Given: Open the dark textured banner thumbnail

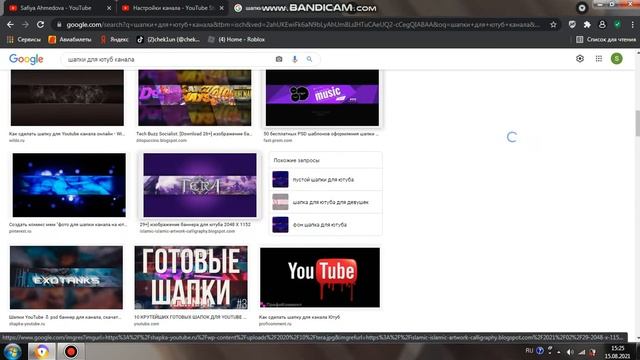Looking at the screenshot, I should [67, 98].
